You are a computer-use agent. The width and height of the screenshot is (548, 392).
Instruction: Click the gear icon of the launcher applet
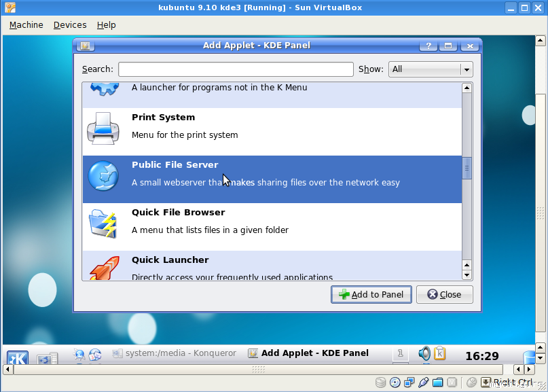[x=105, y=89]
